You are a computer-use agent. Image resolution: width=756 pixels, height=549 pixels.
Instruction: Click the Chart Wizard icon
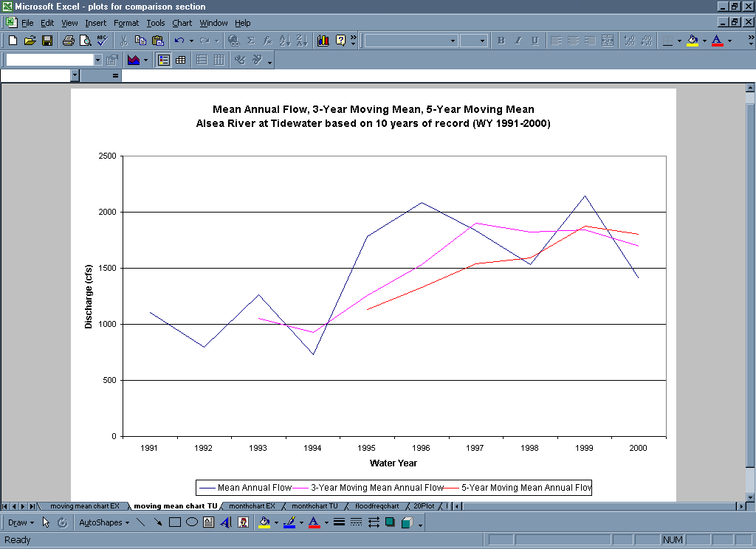[323, 41]
